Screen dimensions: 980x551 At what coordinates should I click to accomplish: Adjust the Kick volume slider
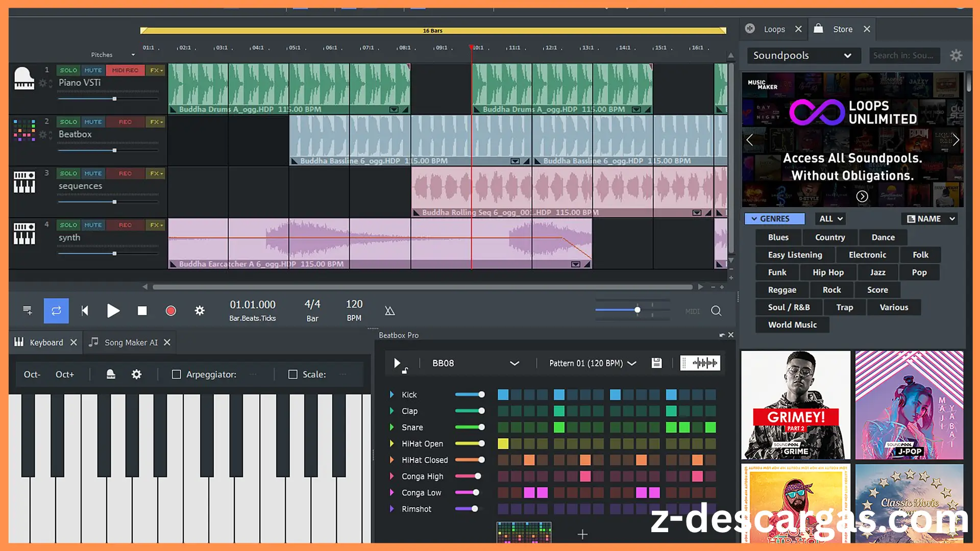point(470,394)
